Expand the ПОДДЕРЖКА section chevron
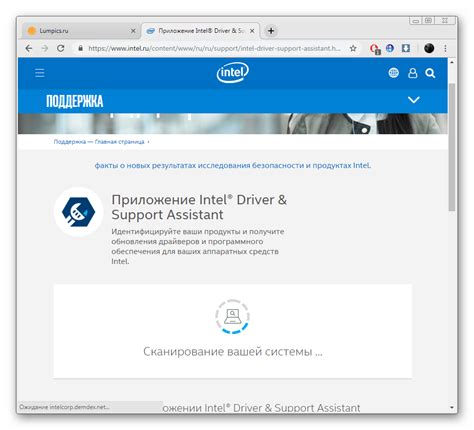This screenshot has height=430, width=474. [414, 100]
